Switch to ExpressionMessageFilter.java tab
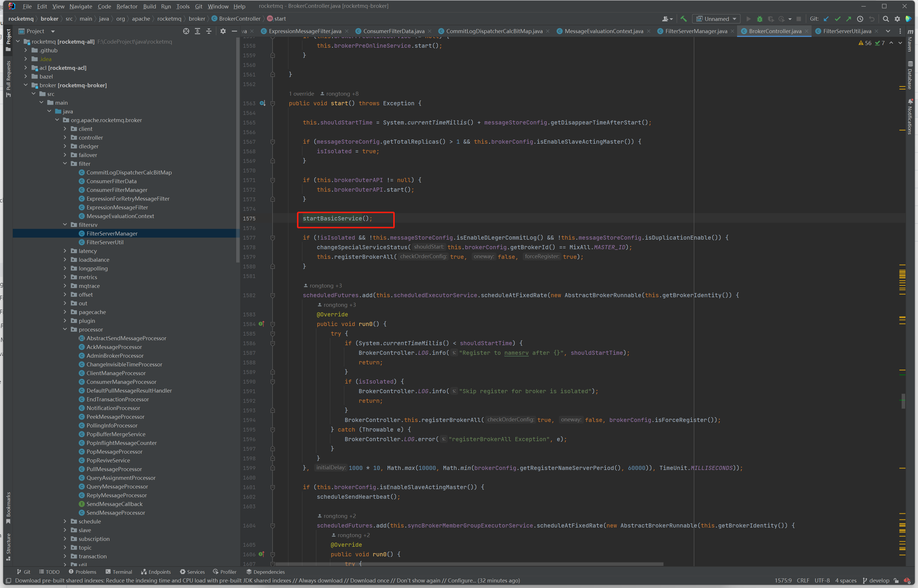This screenshot has width=918, height=588. 305,31
